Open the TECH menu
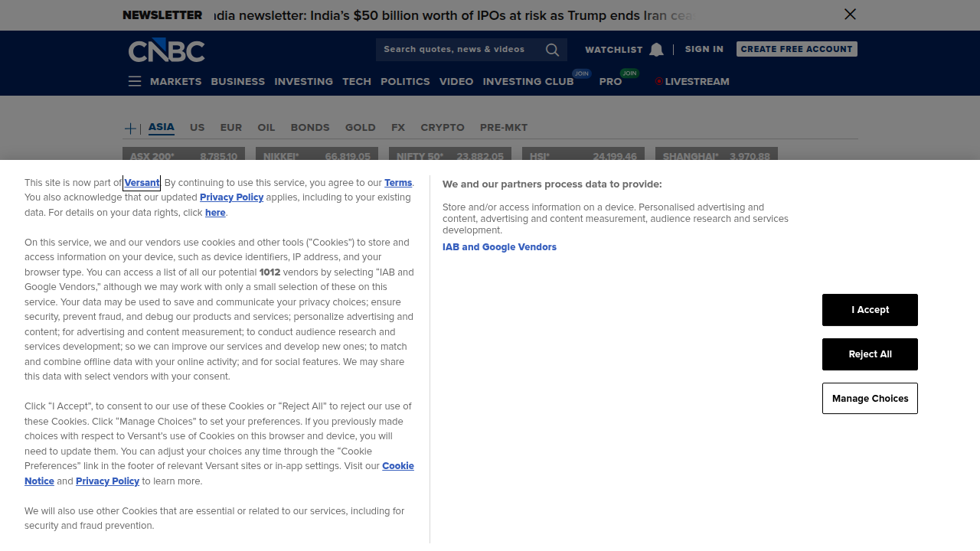This screenshot has height=551, width=980. [357, 82]
